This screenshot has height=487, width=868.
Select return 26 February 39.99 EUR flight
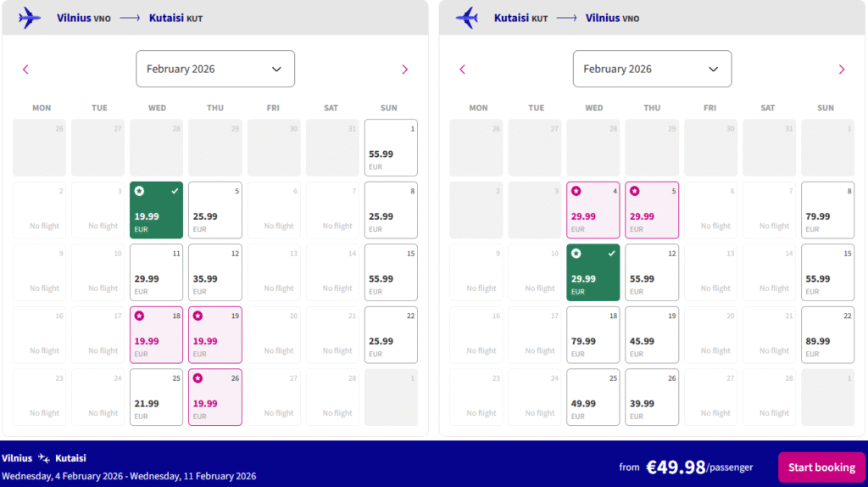tap(651, 397)
